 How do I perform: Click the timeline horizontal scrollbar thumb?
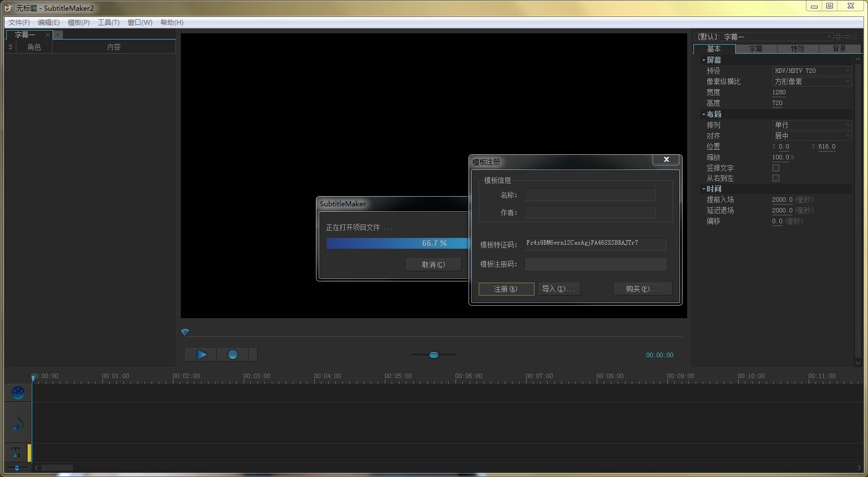57,468
